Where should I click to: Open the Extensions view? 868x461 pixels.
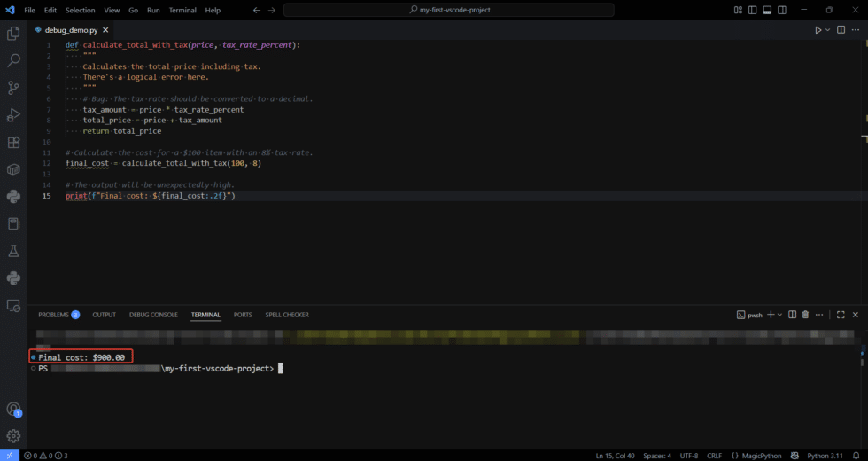coord(13,142)
